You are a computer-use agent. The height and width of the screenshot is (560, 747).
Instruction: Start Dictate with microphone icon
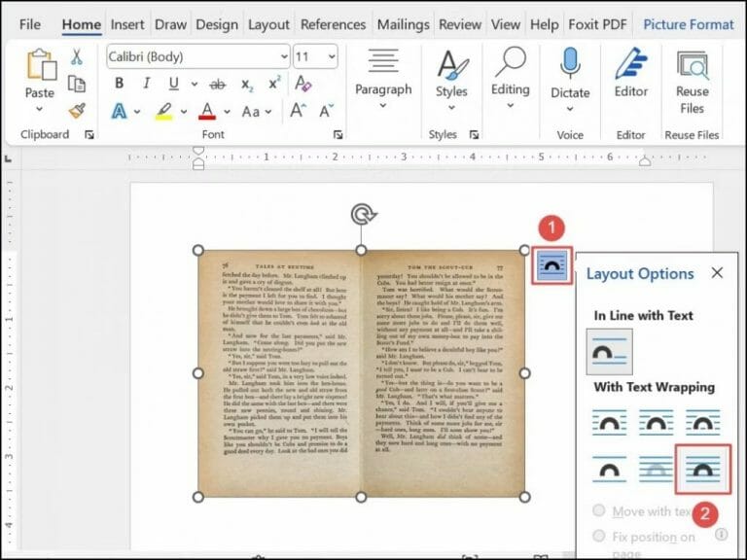click(570, 63)
